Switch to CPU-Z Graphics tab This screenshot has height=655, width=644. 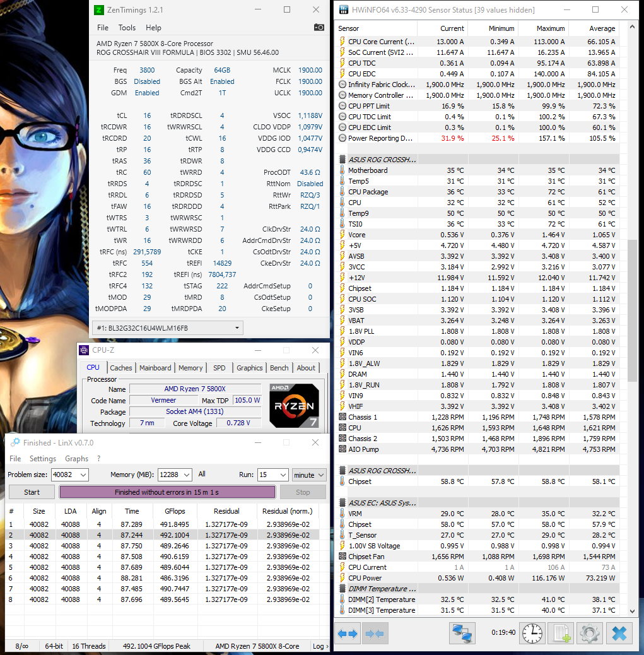pyautogui.click(x=249, y=368)
